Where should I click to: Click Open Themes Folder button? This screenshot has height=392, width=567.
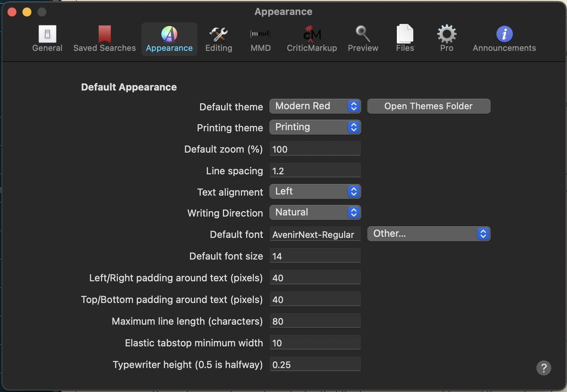pyautogui.click(x=429, y=106)
